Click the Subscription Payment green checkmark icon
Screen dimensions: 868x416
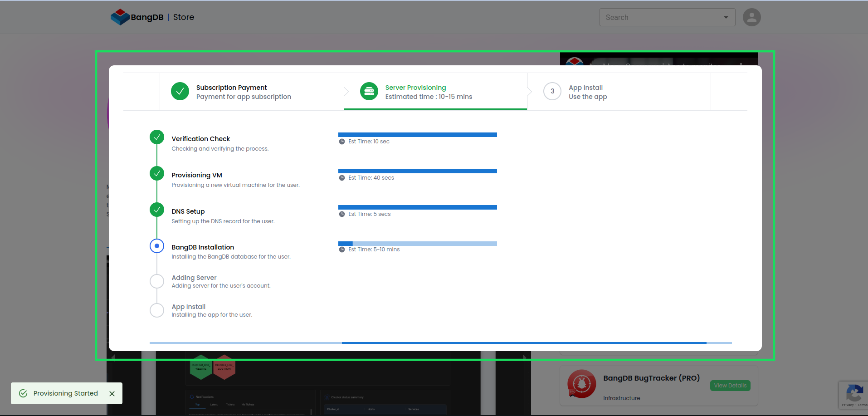coord(180,91)
